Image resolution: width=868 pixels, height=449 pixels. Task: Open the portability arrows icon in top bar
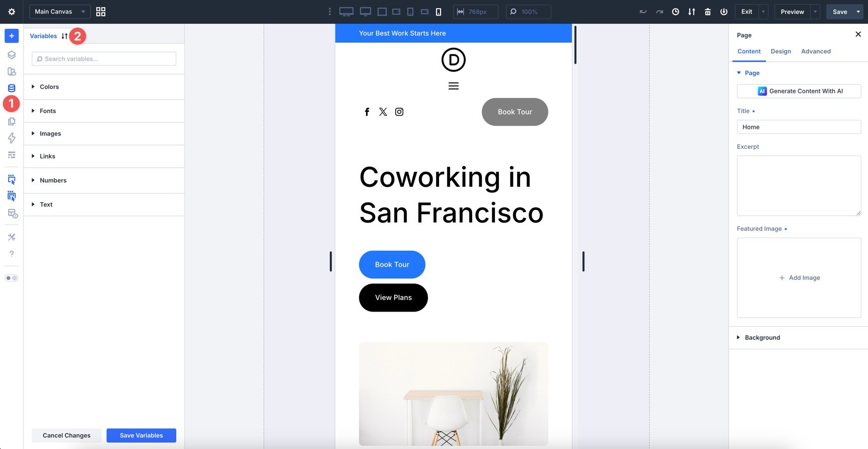(691, 12)
